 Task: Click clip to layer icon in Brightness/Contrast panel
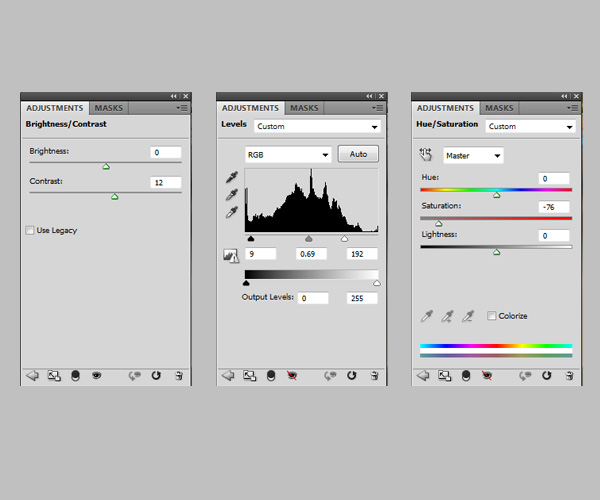[75, 376]
